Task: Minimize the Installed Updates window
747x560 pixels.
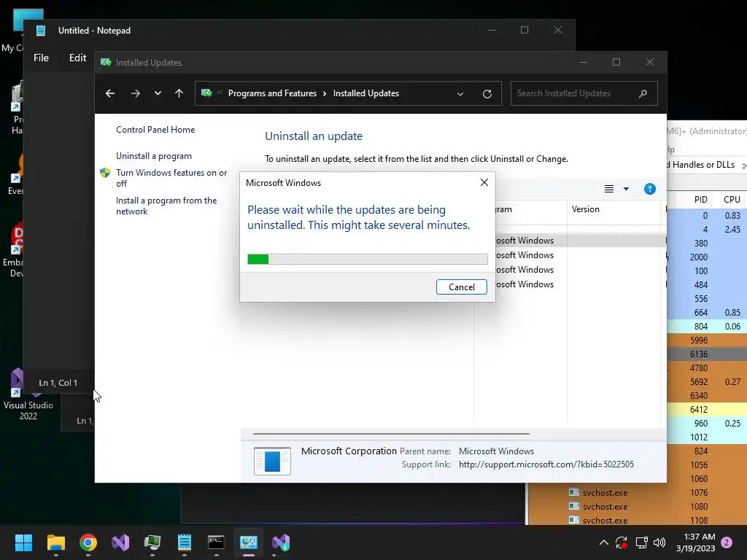Action: 583,63
